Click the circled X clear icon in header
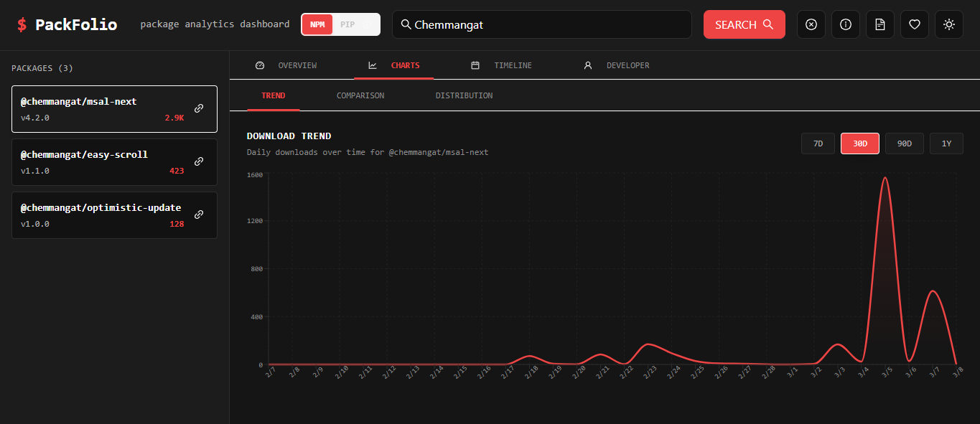This screenshot has height=424, width=980. point(811,24)
